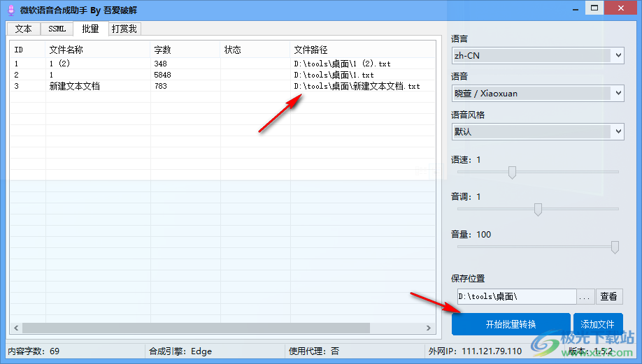Click the 查看 button

tap(609, 296)
